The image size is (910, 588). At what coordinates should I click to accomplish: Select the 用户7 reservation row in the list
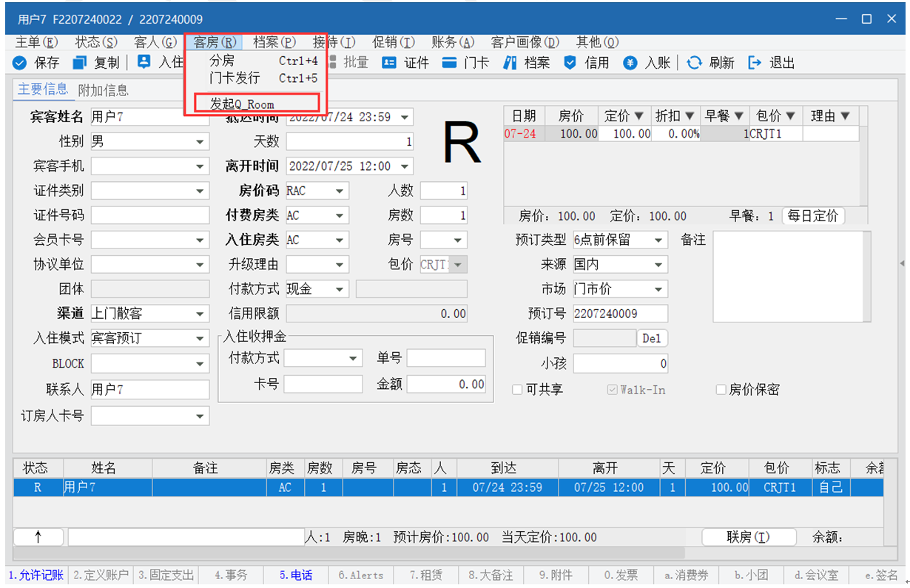(448, 487)
